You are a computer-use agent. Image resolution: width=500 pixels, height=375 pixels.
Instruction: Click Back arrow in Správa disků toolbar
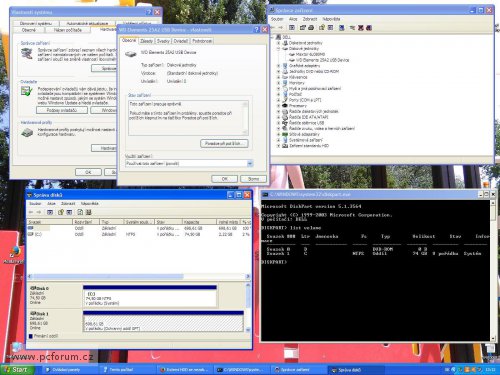[31, 212]
